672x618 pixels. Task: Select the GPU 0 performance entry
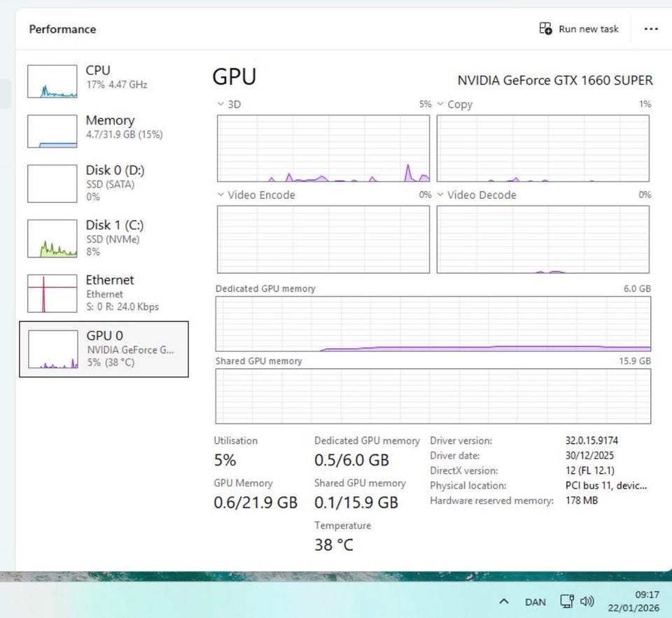(x=104, y=349)
